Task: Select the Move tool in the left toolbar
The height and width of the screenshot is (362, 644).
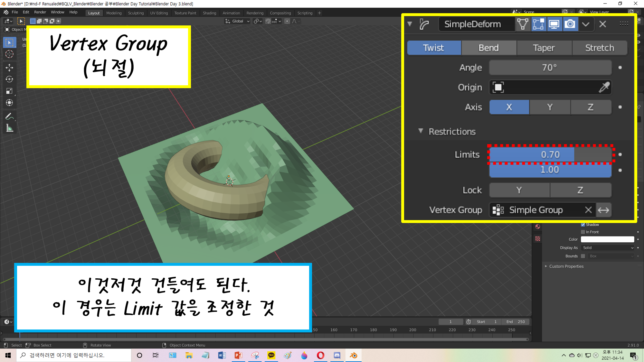Action: (x=9, y=67)
